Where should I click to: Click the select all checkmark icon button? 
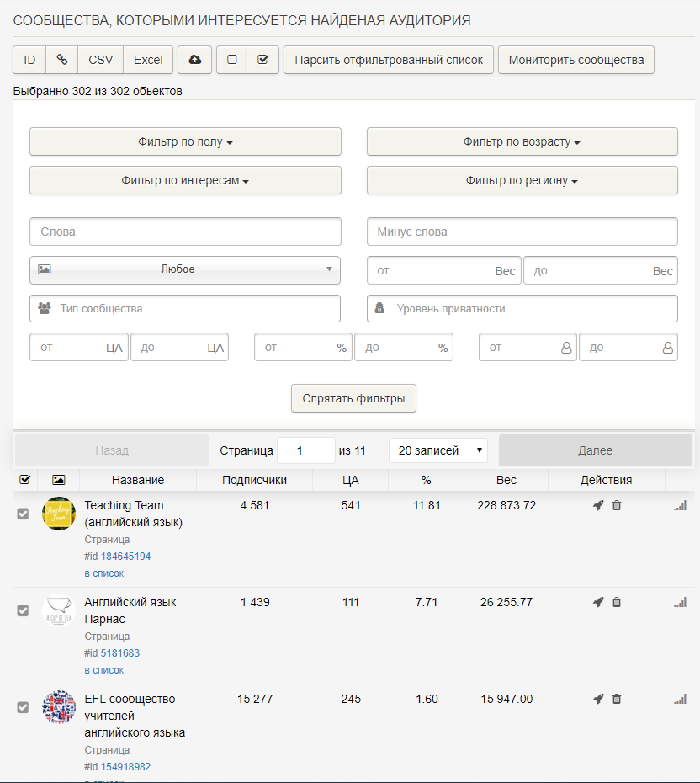[263, 60]
